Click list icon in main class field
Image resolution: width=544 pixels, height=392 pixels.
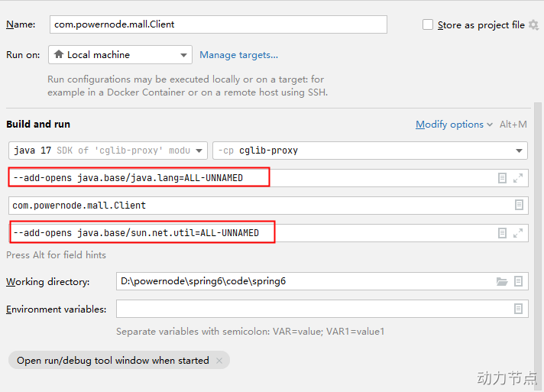[519, 205]
